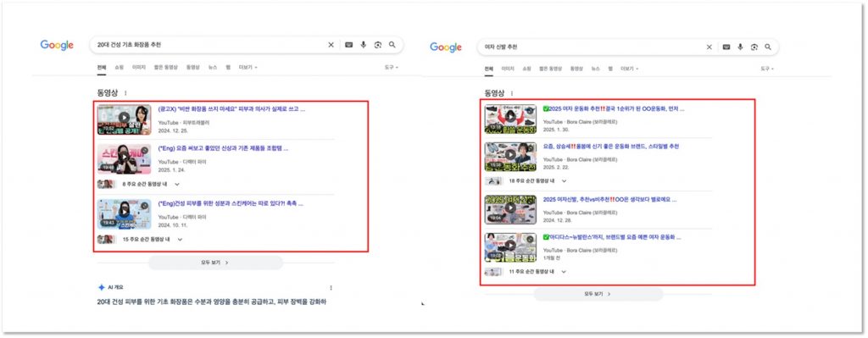
Task: Open 도구 dropdown on shoes search page
Action: point(767,69)
